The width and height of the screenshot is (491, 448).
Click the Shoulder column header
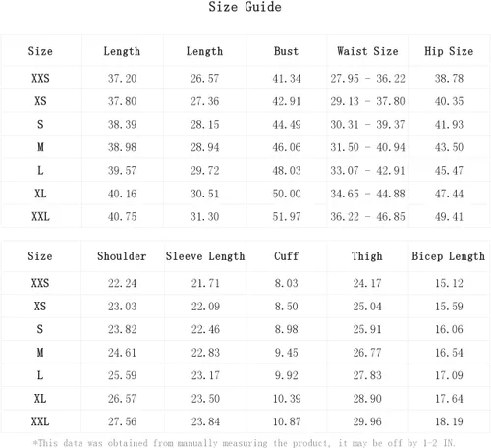[122, 256]
